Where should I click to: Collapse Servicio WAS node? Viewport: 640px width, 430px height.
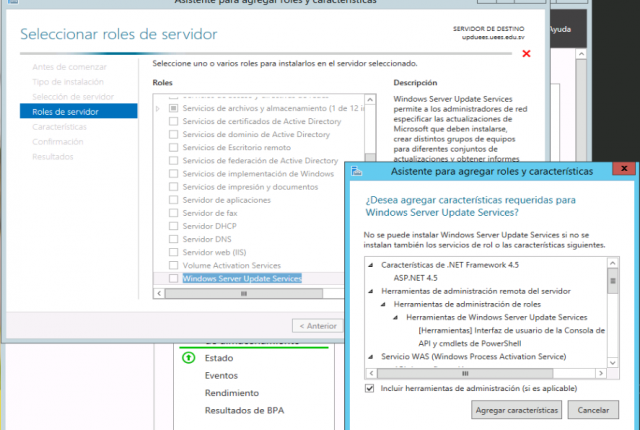coord(371,357)
